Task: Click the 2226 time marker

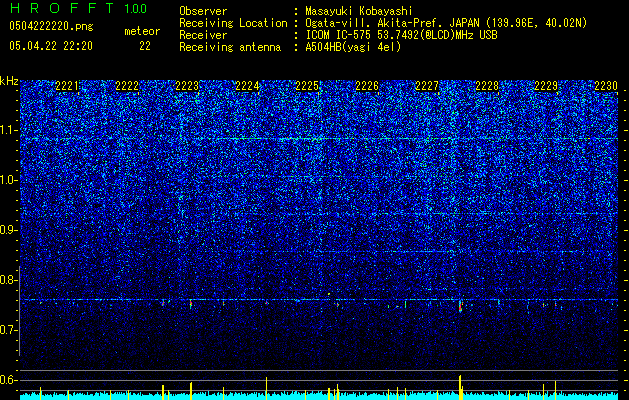Action: [x=367, y=86]
